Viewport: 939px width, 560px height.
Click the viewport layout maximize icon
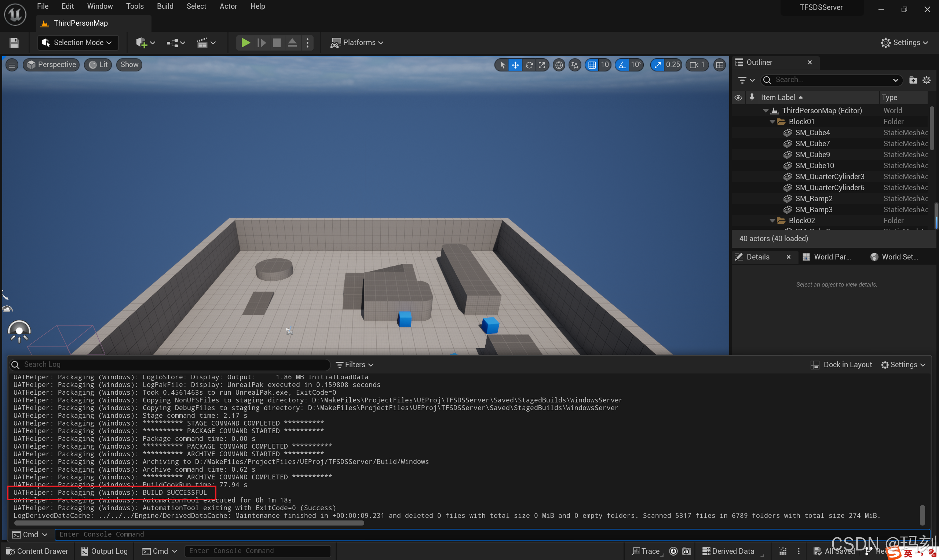(x=720, y=65)
